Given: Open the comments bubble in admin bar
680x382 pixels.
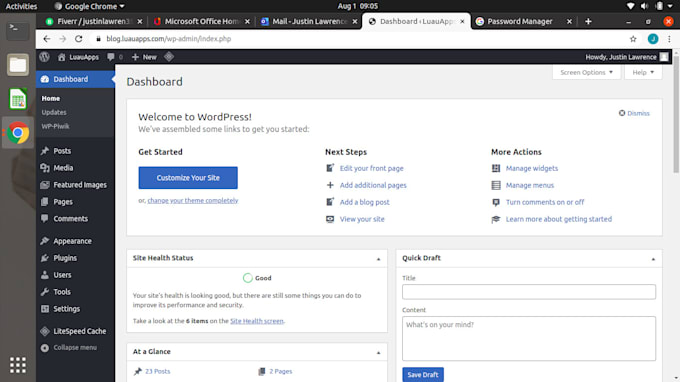Looking at the screenshot, I should click(115, 57).
